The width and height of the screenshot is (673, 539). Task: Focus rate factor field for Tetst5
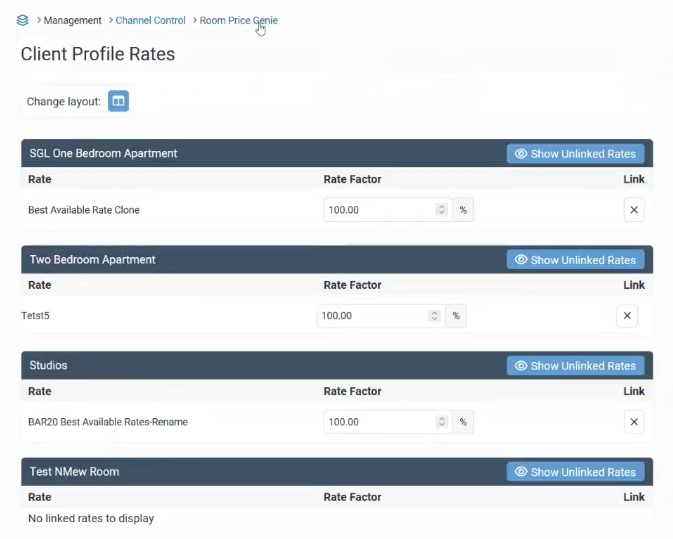click(372, 316)
